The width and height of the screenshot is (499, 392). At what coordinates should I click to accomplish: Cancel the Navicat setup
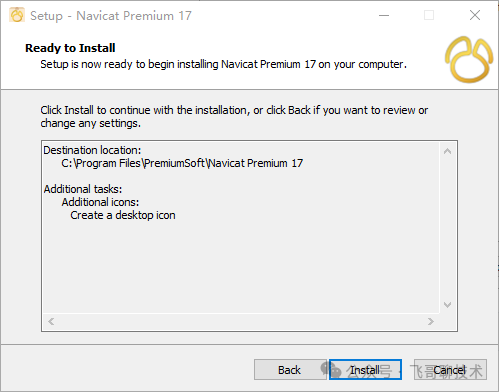(x=450, y=370)
